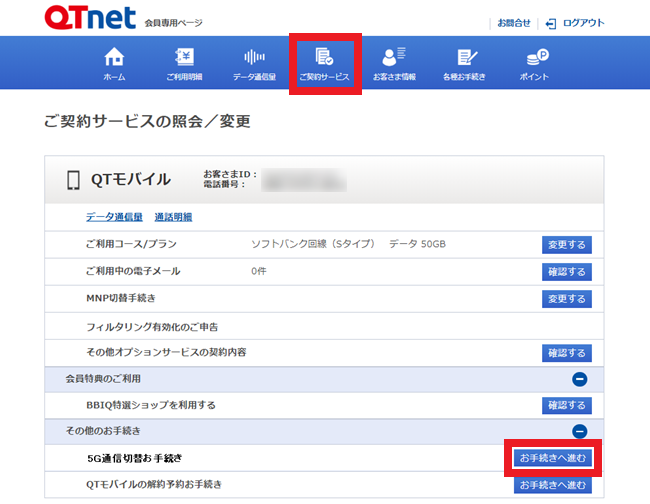
Task: Proceed to 5G通信切替お手続き
Action: click(553, 458)
